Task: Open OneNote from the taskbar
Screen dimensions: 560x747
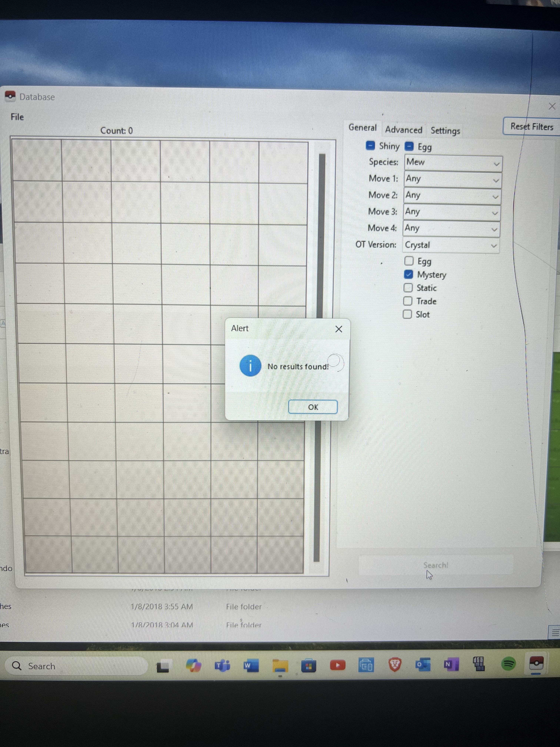Action: (x=451, y=665)
